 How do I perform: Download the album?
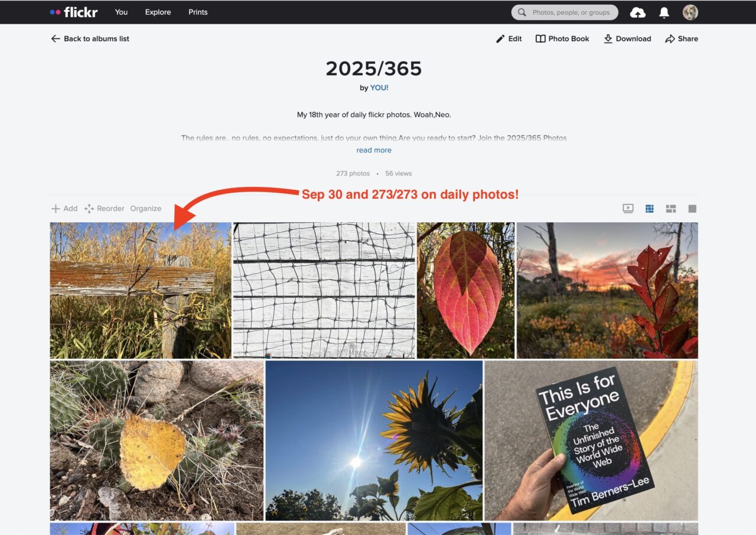627,38
